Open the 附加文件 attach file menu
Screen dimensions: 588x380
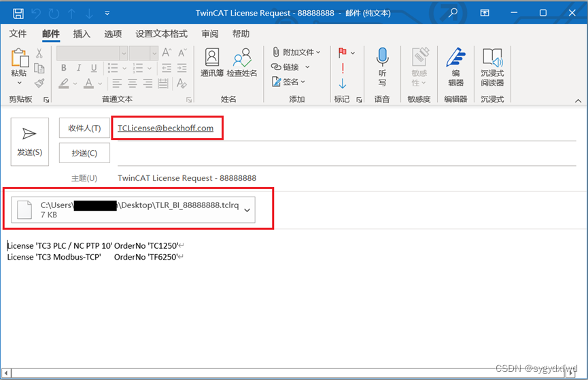coord(296,52)
